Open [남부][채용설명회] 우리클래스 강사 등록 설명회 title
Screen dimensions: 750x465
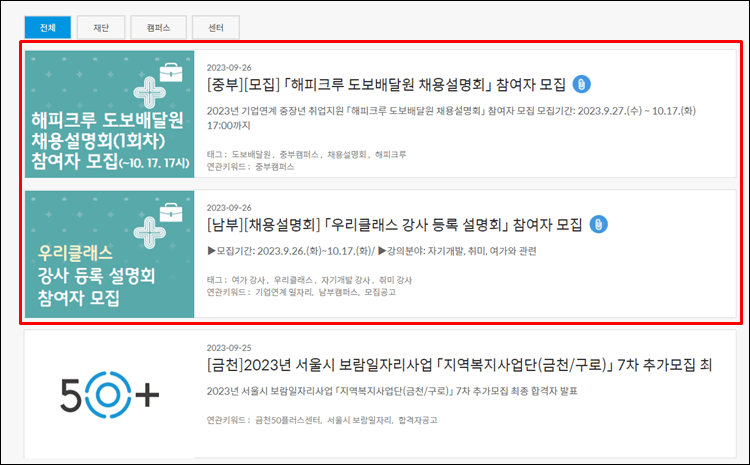click(395, 225)
